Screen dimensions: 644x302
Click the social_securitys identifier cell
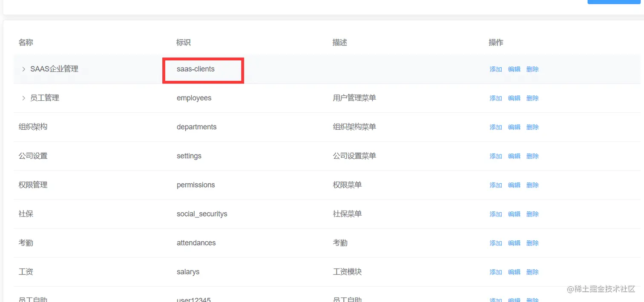(202, 214)
